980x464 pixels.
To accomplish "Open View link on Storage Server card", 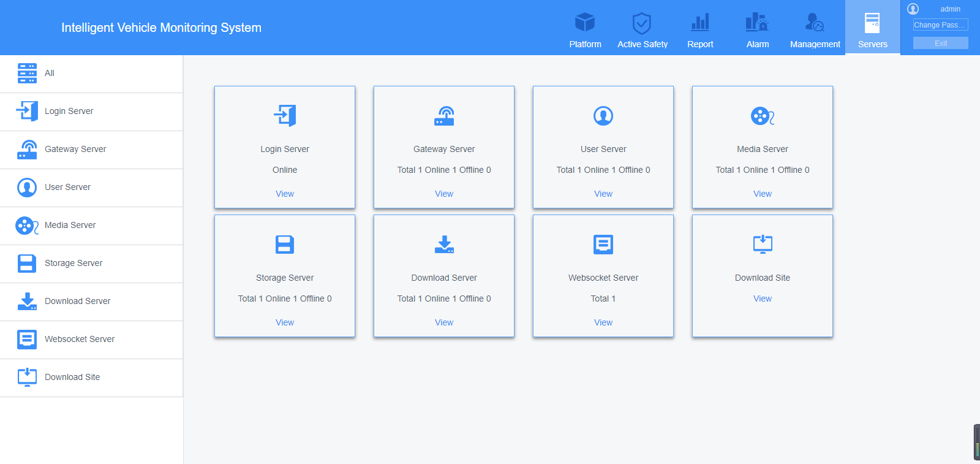I will (x=285, y=322).
